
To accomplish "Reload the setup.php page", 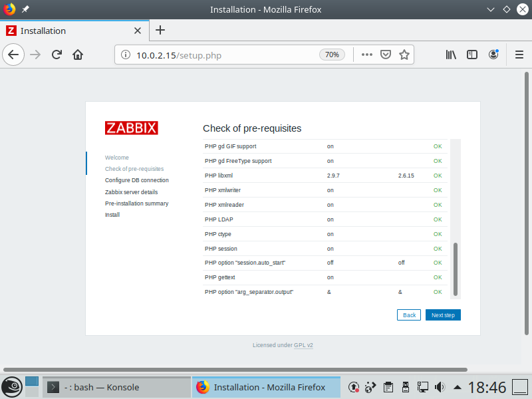I will [x=57, y=55].
